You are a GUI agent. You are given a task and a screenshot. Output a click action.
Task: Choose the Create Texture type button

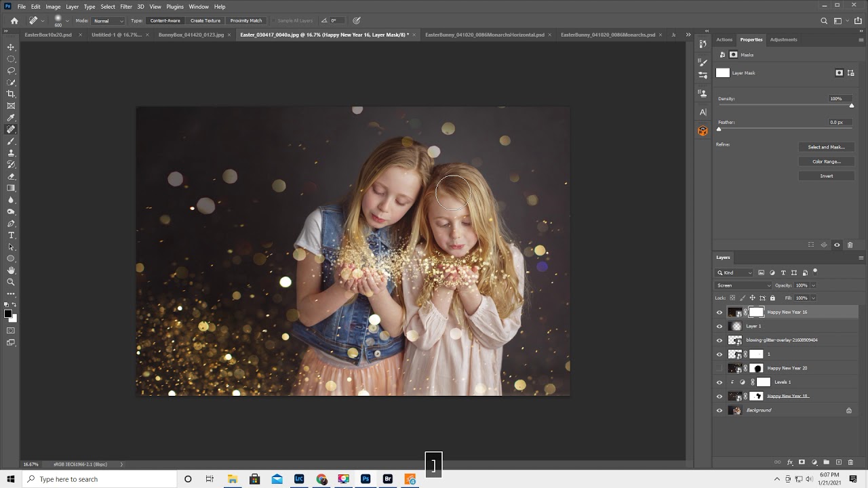[x=205, y=21]
